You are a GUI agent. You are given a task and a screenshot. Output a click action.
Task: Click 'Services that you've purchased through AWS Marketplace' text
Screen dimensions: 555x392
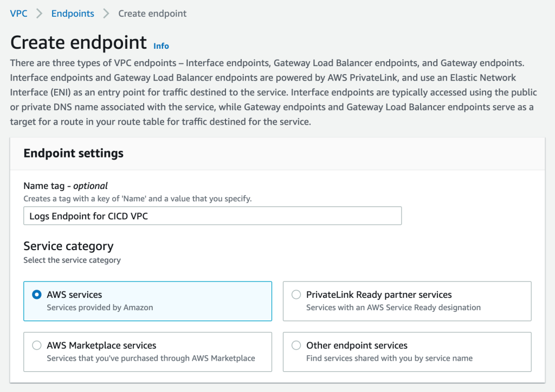coord(151,358)
